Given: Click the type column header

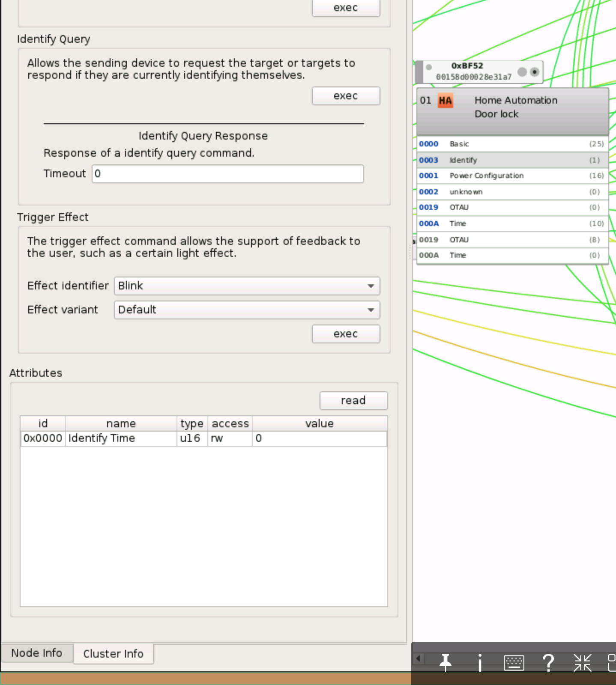Looking at the screenshot, I should [x=192, y=423].
